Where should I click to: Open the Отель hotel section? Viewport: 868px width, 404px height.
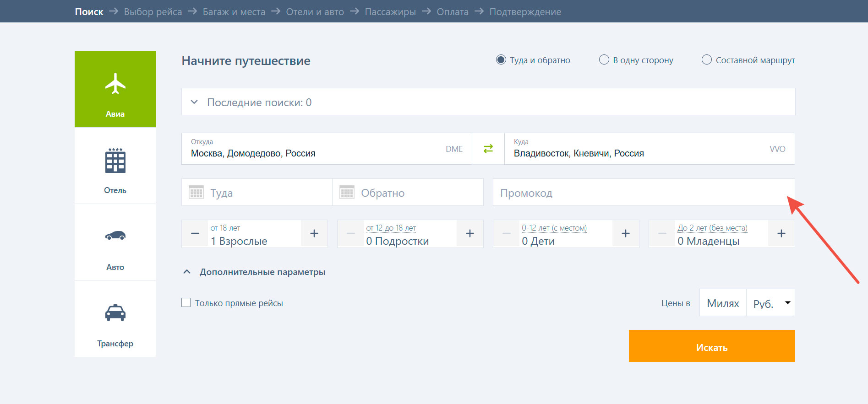click(115, 166)
